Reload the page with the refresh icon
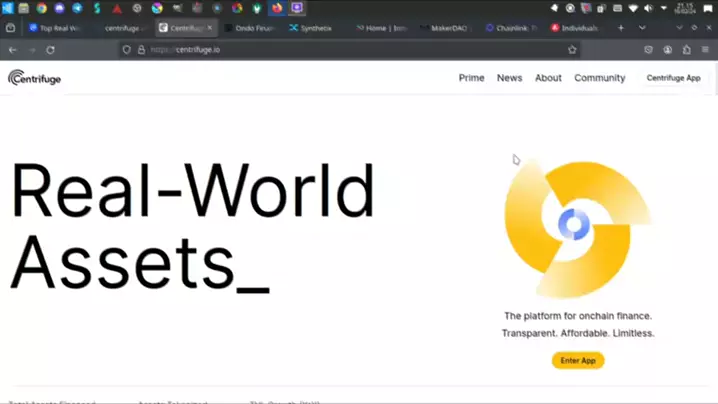Image resolution: width=718 pixels, height=404 pixels. (x=52, y=49)
